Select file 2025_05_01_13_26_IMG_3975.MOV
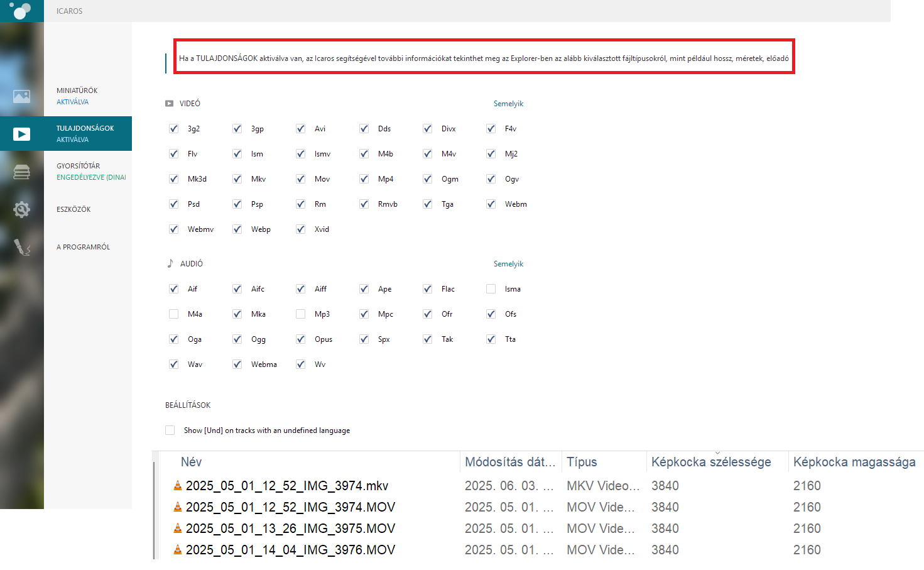This screenshot has width=924, height=570. [x=291, y=529]
